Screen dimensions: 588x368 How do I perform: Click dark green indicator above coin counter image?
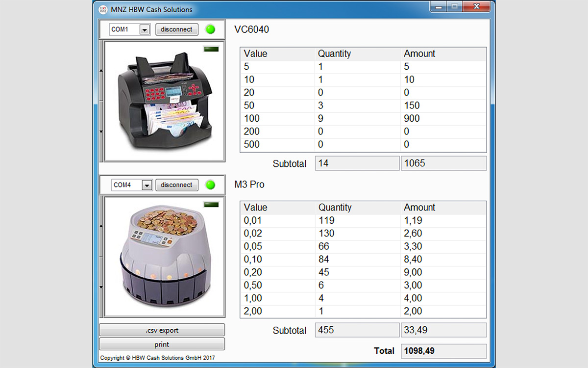[211, 204]
